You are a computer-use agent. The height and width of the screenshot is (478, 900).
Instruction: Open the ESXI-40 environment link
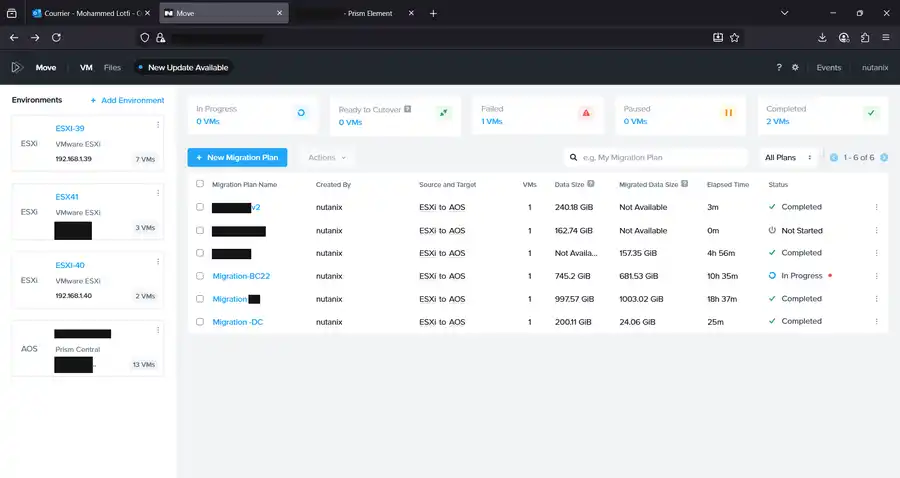pos(69,265)
